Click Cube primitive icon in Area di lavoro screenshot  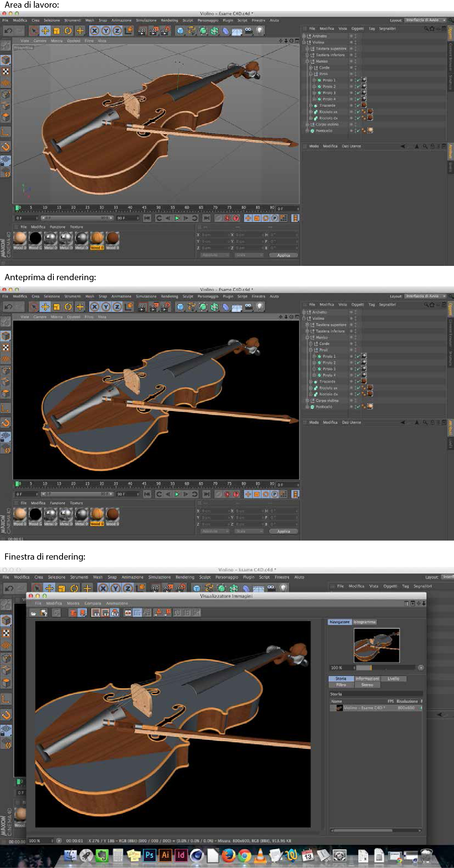point(180,31)
